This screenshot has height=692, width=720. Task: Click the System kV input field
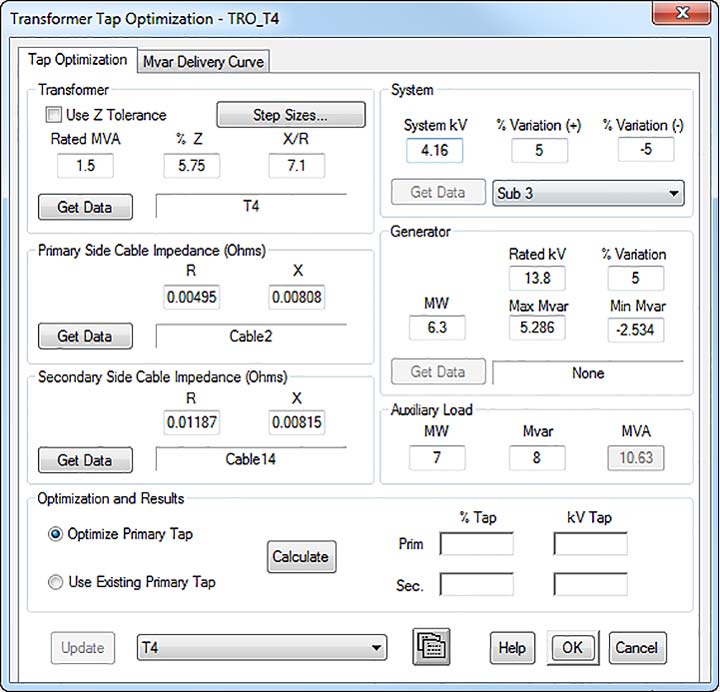point(434,151)
